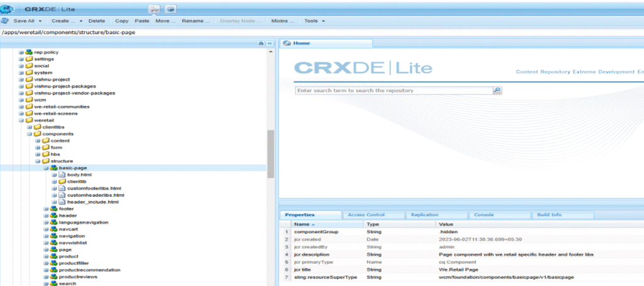Click the tree panel vertical scrollbar
Viewport: 644px width, 286px height.
click(x=270, y=154)
